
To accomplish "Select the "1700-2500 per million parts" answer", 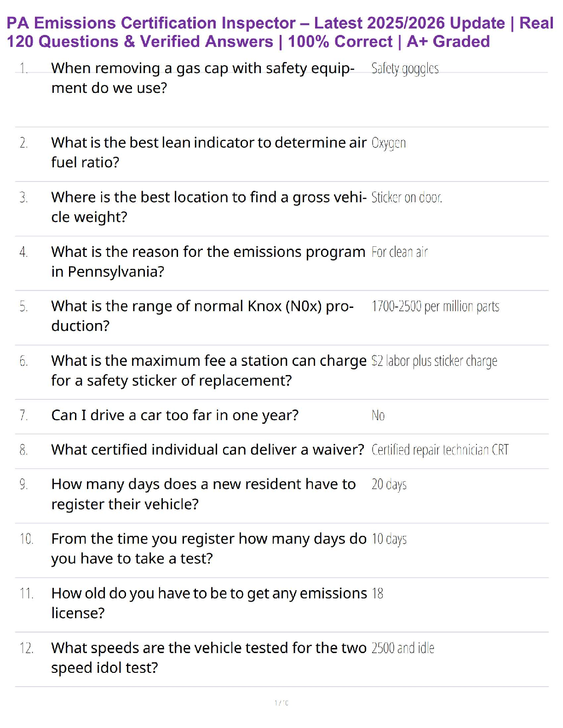I will [435, 307].
